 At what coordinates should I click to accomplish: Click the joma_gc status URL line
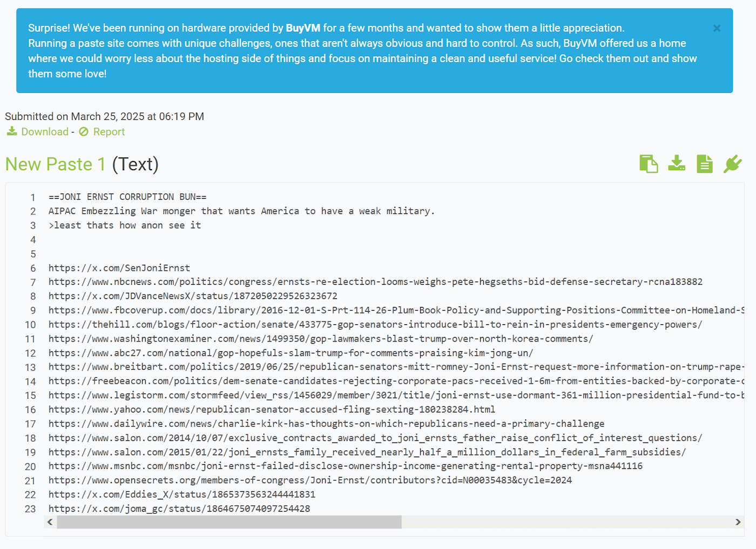179,508
